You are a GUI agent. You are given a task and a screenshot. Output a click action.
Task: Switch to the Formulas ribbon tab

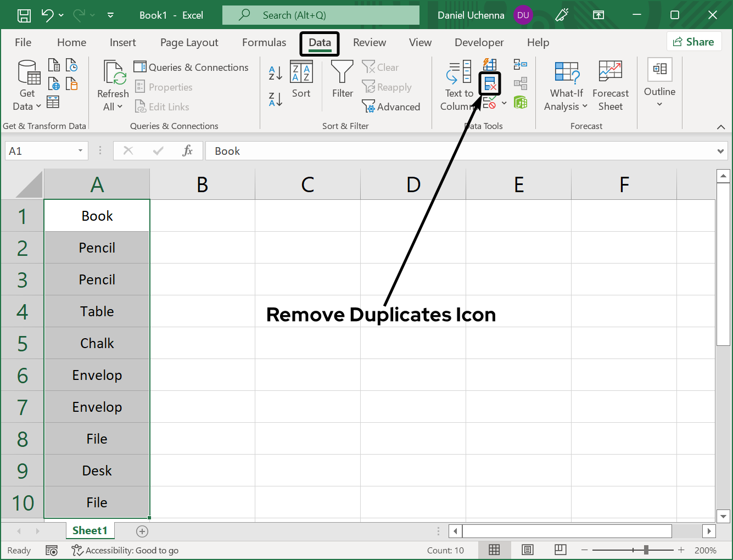point(264,42)
